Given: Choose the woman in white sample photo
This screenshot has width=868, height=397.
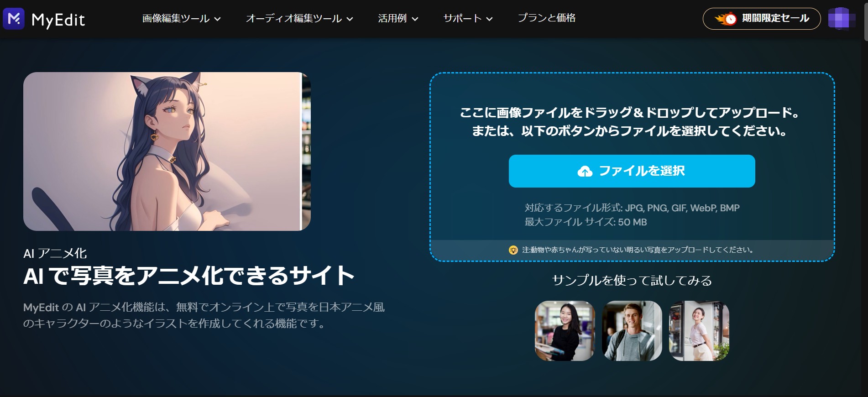Looking at the screenshot, I should (x=699, y=331).
